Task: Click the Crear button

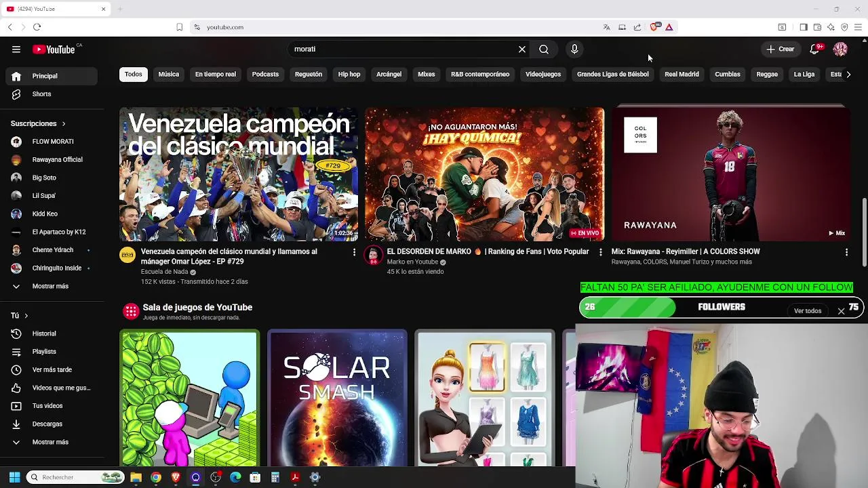Action: pos(781,49)
